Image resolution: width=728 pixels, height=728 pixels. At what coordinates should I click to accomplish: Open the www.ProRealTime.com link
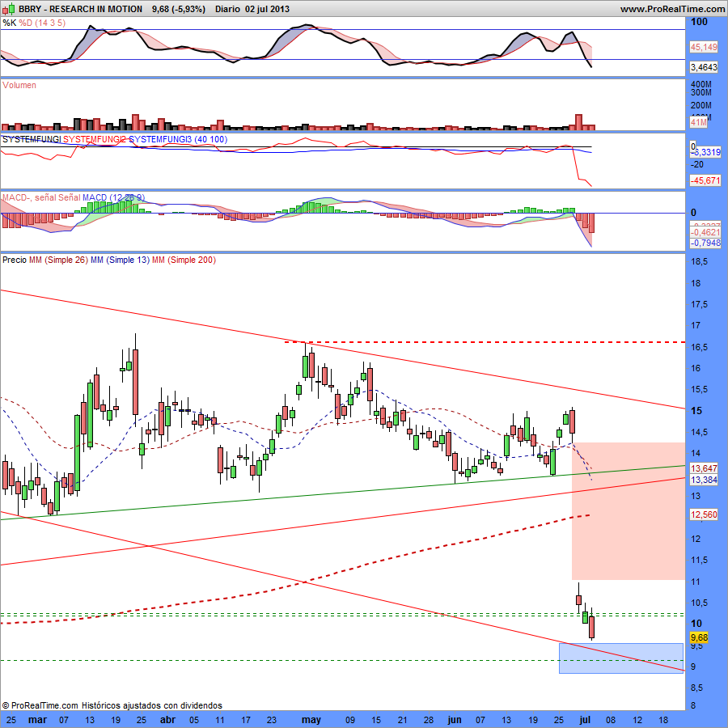coord(672,9)
